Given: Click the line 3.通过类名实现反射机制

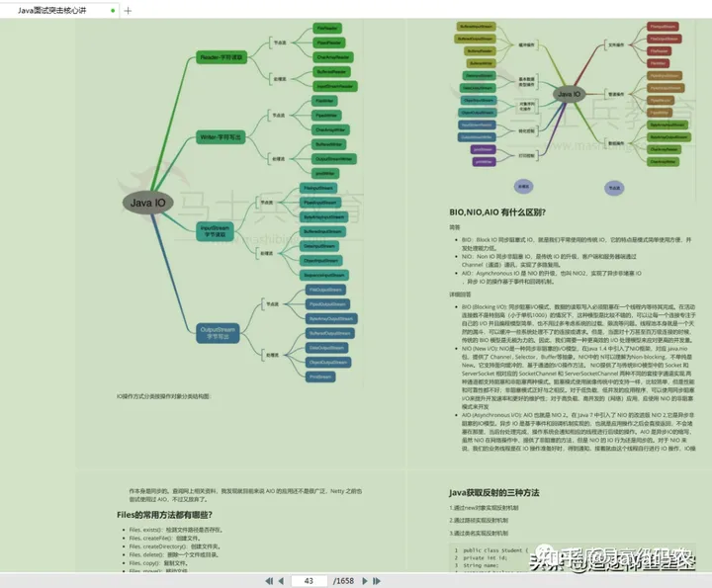Looking at the screenshot, I should coord(479,533).
